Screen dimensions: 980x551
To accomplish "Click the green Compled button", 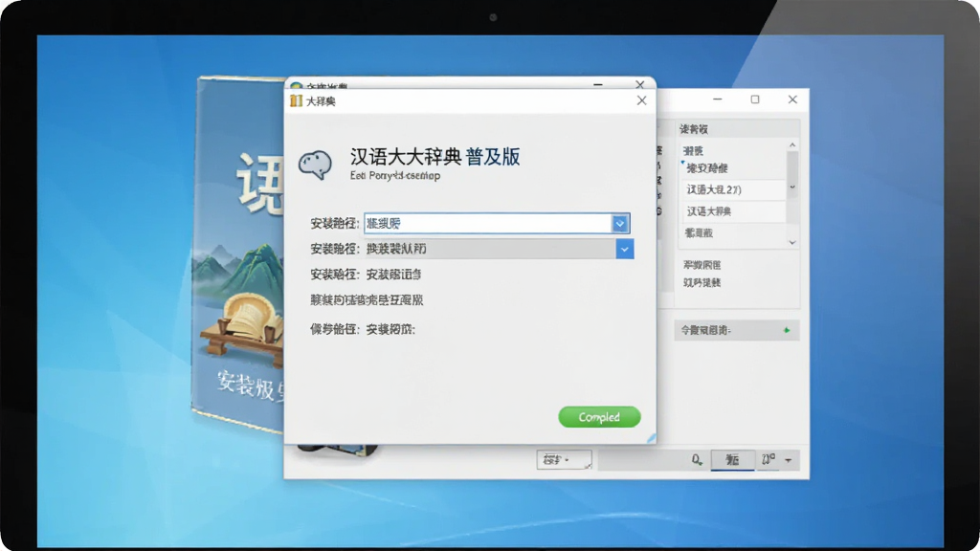I will pos(599,417).
